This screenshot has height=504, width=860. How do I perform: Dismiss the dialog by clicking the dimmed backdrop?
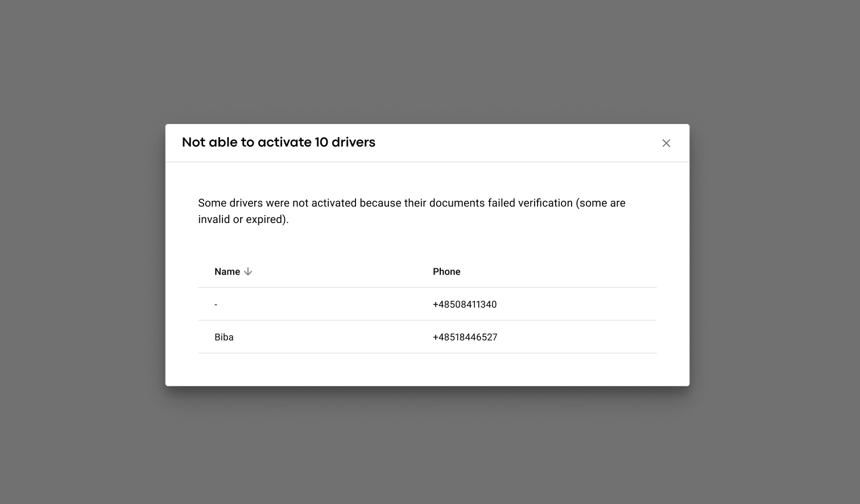click(x=85, y=256)
